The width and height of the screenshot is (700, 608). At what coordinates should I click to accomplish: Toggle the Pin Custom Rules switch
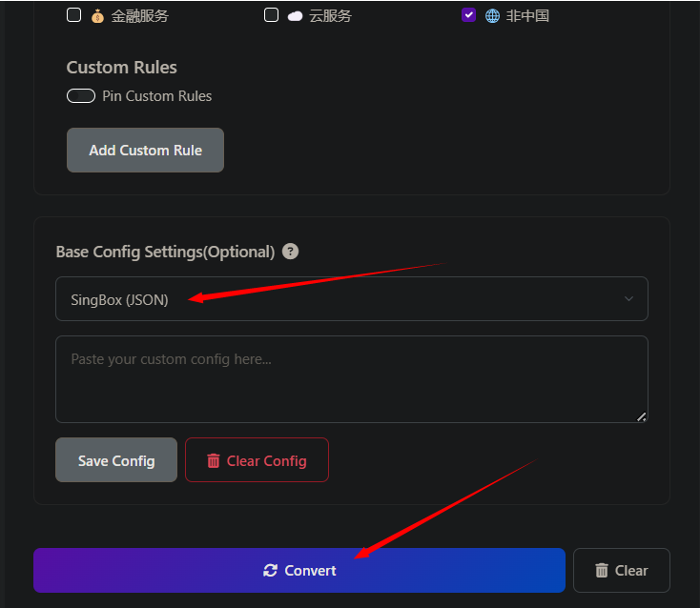pos(81,96)
